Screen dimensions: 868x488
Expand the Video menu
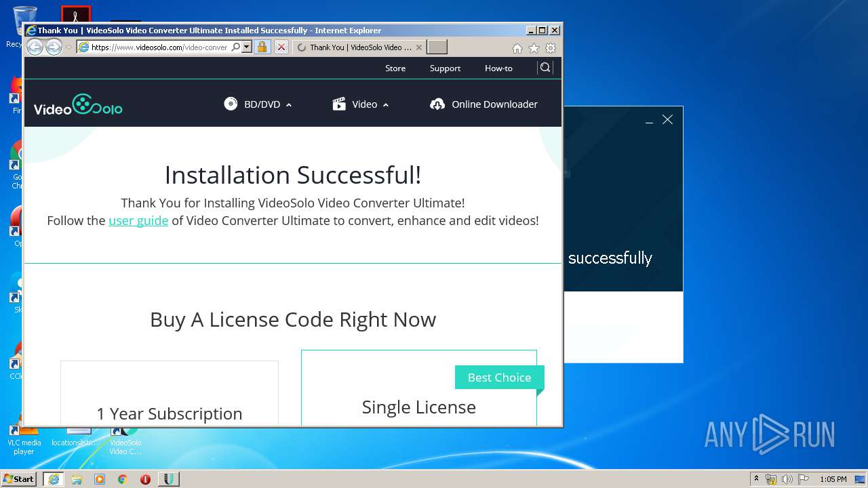pyautogui.click(x=361, y=104)
